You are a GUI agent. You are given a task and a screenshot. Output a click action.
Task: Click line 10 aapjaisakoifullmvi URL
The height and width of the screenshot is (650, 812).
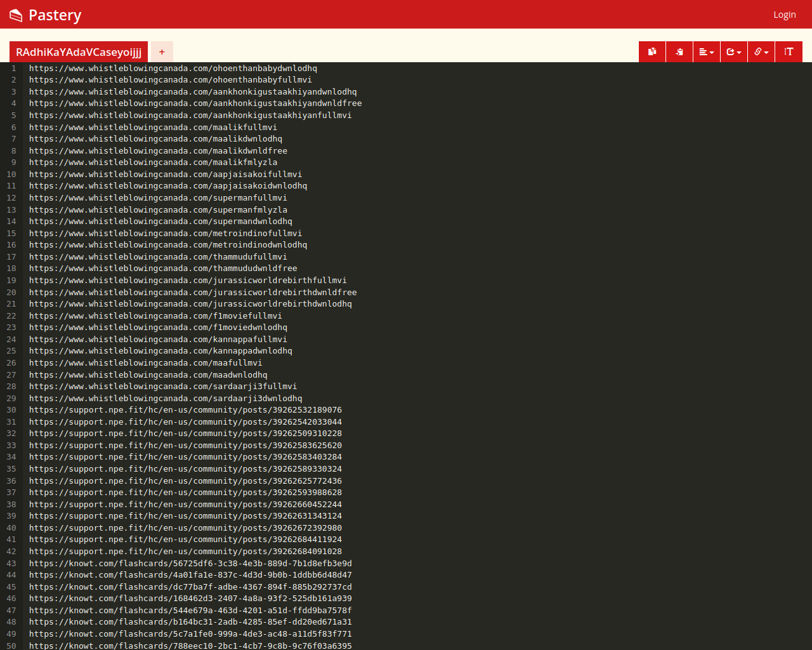point(166,175)
